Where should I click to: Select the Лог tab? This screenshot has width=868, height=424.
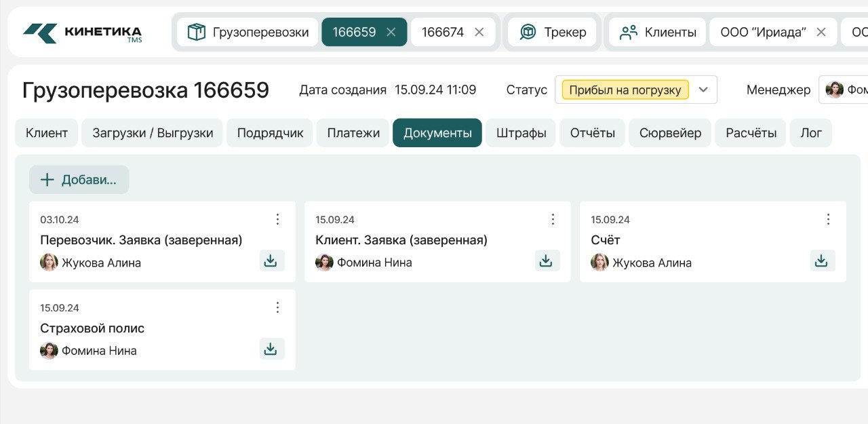[811, 133]
